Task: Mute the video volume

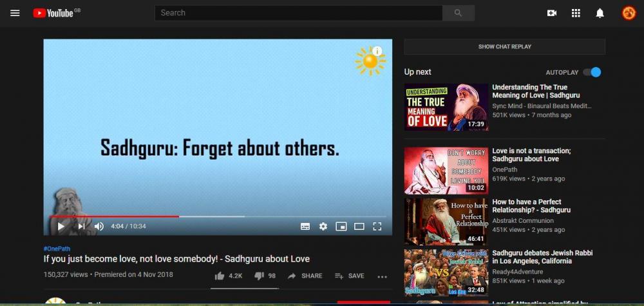Action: [x=99, y=226]
